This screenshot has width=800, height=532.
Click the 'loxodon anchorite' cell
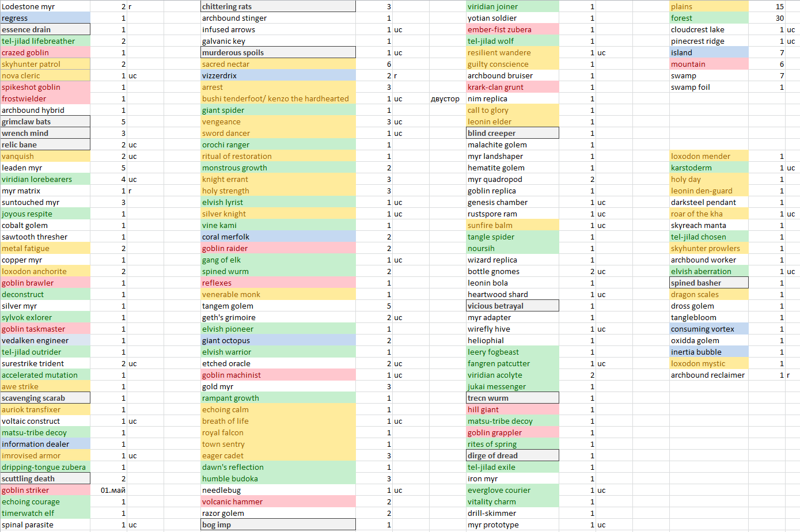coord(45,271)
